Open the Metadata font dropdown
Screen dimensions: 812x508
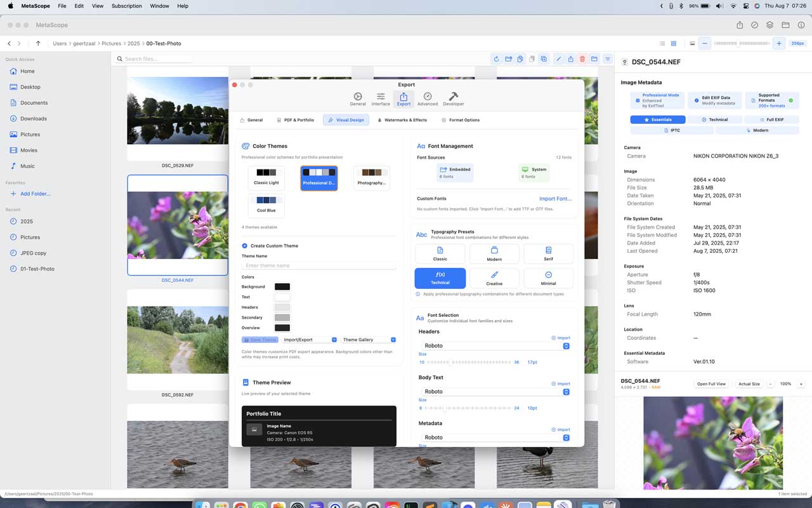pyautogui.click(x=494, y=437)
